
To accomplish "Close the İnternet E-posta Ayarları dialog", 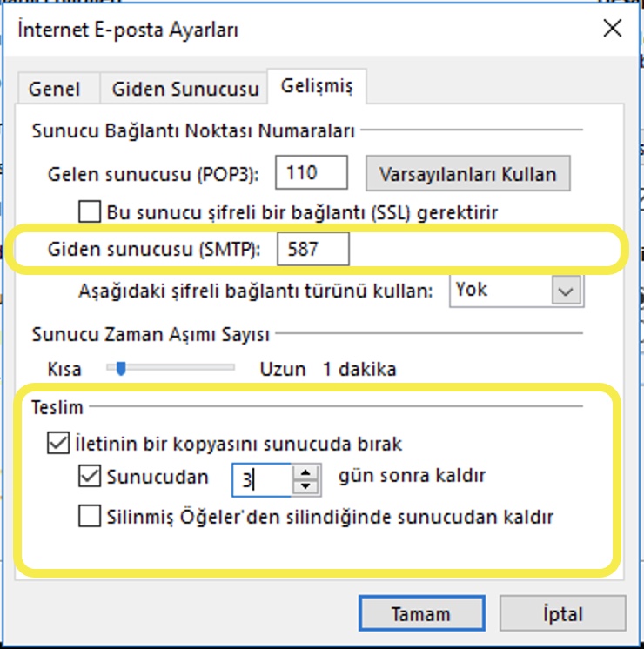I will (613, 29).
